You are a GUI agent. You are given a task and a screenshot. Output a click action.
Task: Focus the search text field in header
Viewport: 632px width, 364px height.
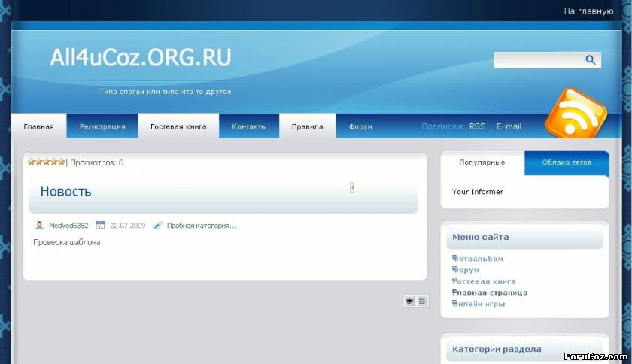[537, 60]
